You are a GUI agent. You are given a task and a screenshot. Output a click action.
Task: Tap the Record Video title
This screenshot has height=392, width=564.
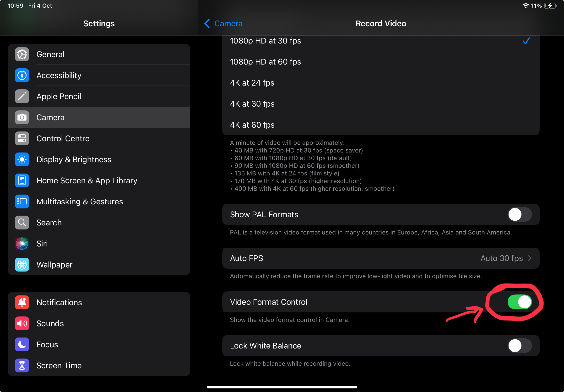[x=381, y=24]
